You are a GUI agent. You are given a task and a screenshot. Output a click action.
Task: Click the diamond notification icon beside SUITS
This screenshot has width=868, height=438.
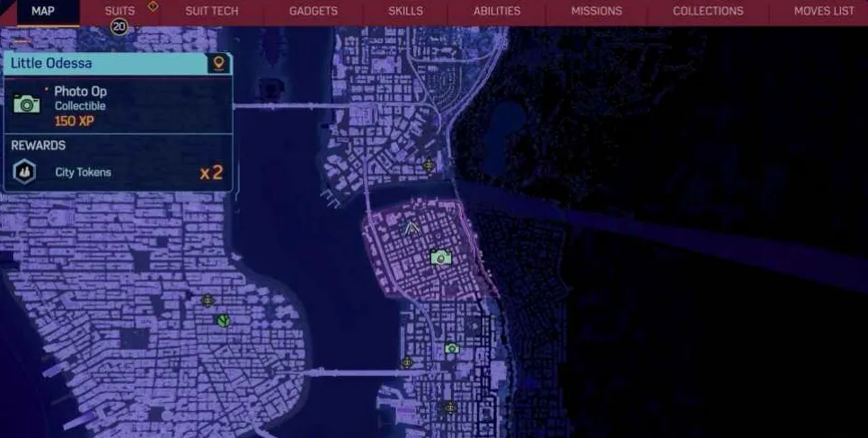pos(153,6)
